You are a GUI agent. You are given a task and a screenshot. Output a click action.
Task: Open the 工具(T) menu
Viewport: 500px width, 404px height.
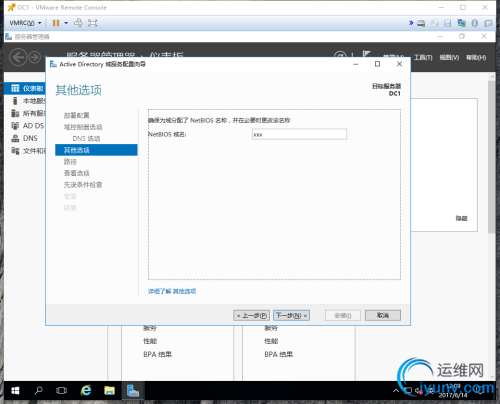pos(423,58)
